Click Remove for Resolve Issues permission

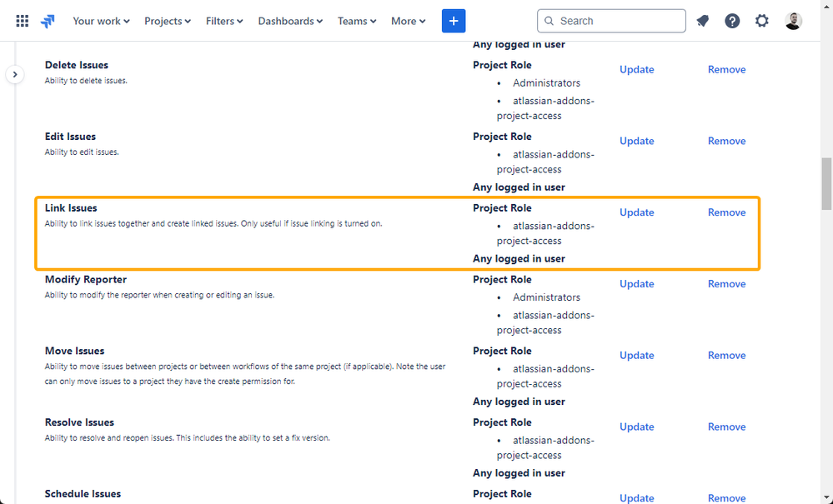[x=726, y=427]
